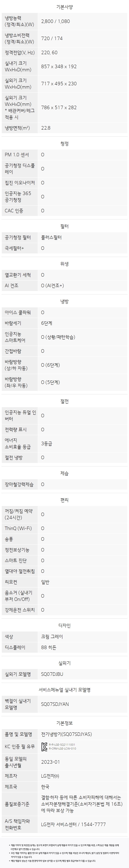Click the ThinQ (Wi-Fi) row label
Screen dimensions: 129x868
click(18, 528)
